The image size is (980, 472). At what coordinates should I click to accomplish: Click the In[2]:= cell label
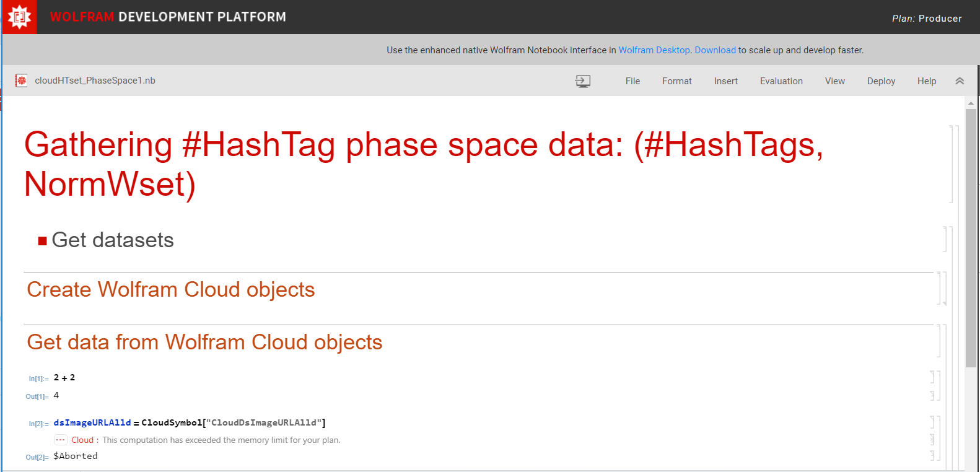point(38,424)
